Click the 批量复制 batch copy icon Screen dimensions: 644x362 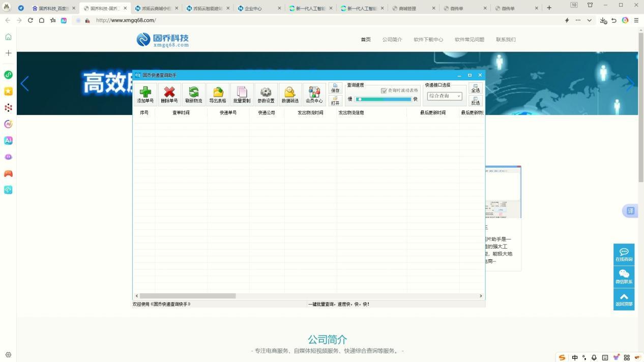tap(242, 94)
